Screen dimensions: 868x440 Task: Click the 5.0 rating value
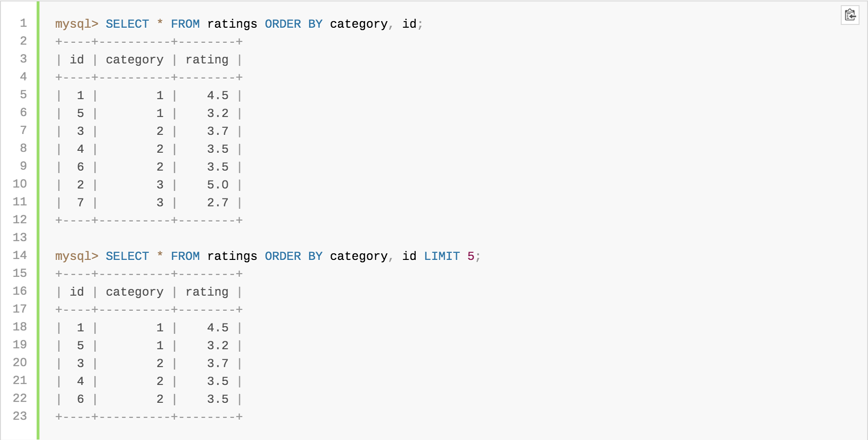[218, 185]
